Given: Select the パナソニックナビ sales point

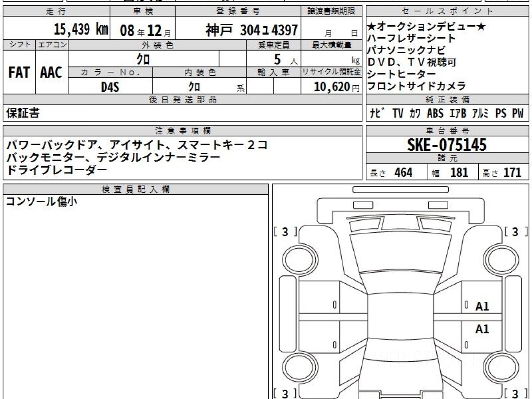Looking at the screenshot, I should (407, 51).
